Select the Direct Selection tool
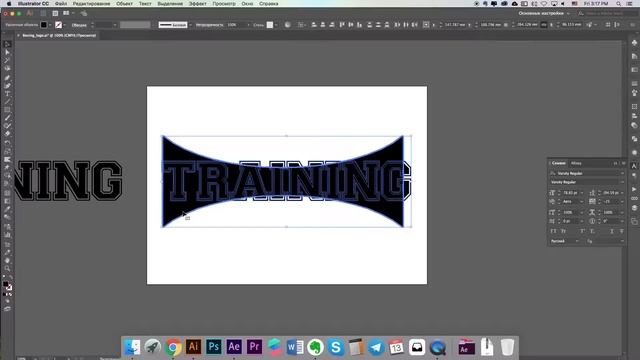Viewport: 640px width, 360px height. click(x=7, y=52)
